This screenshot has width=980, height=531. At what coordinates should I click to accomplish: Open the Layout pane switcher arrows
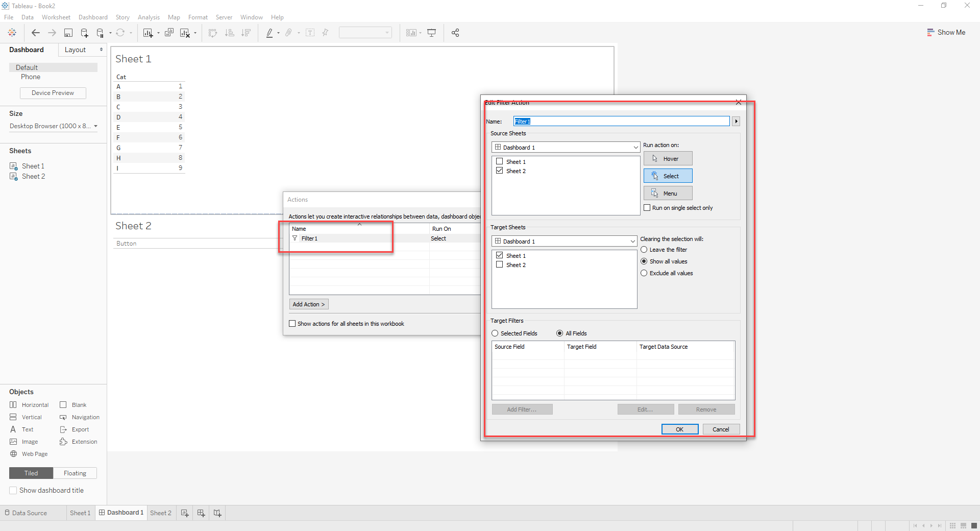101,50
